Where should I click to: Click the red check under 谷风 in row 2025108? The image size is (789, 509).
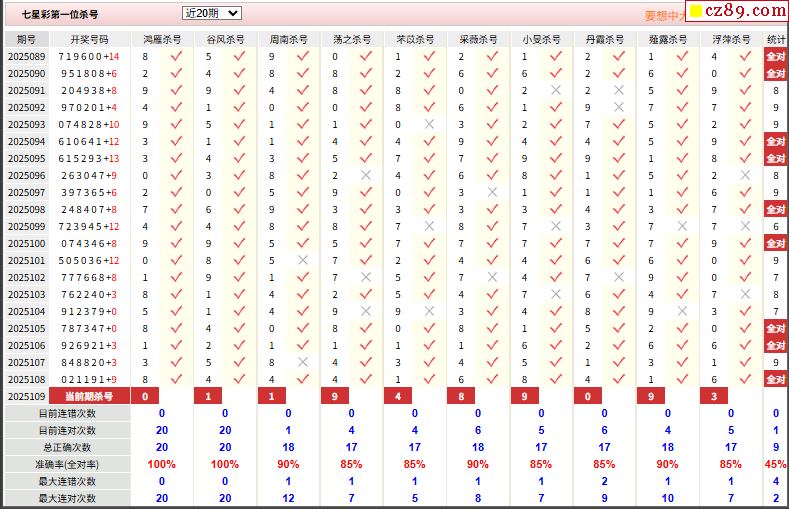(240, 379)
